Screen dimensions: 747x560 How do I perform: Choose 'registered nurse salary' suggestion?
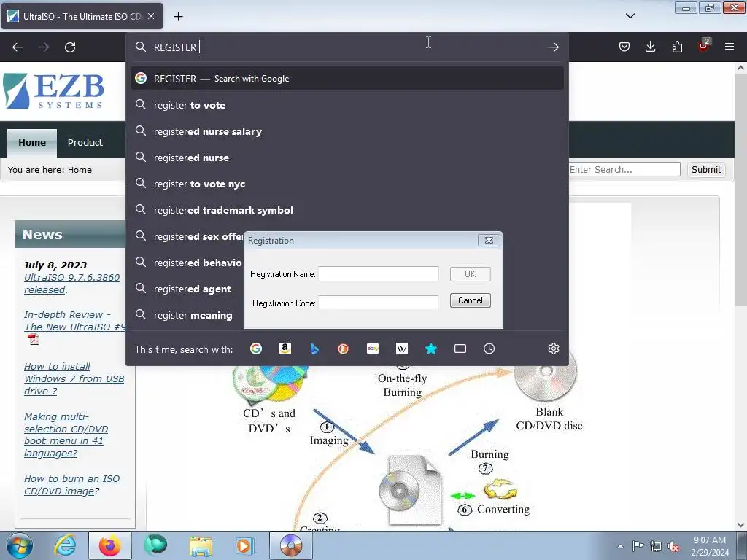click(x=347, y=131)
